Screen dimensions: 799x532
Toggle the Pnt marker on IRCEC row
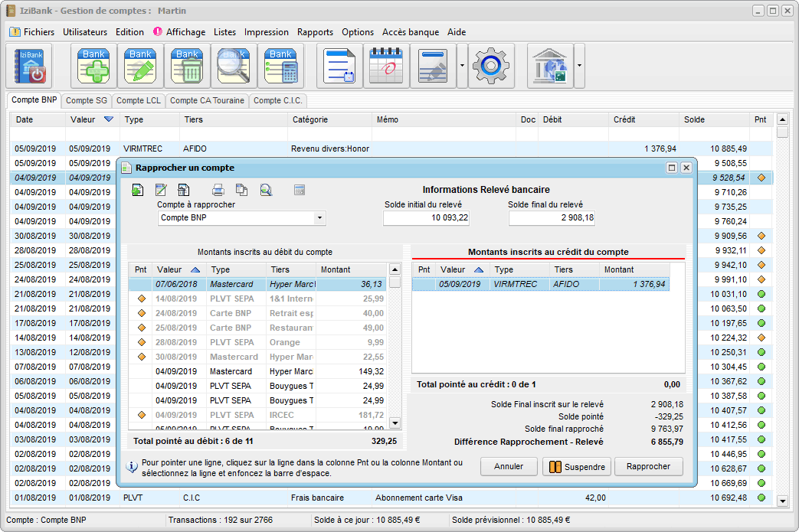coord(141,415)
